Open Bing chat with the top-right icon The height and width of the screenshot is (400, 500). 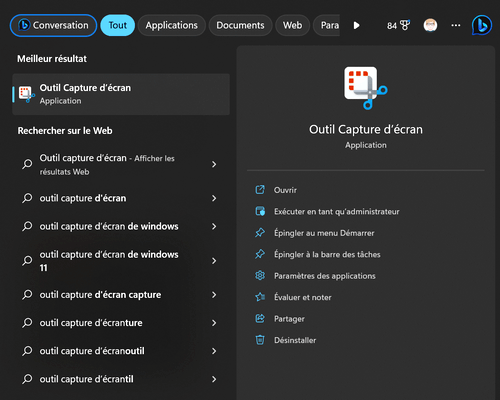coord(482,25)
